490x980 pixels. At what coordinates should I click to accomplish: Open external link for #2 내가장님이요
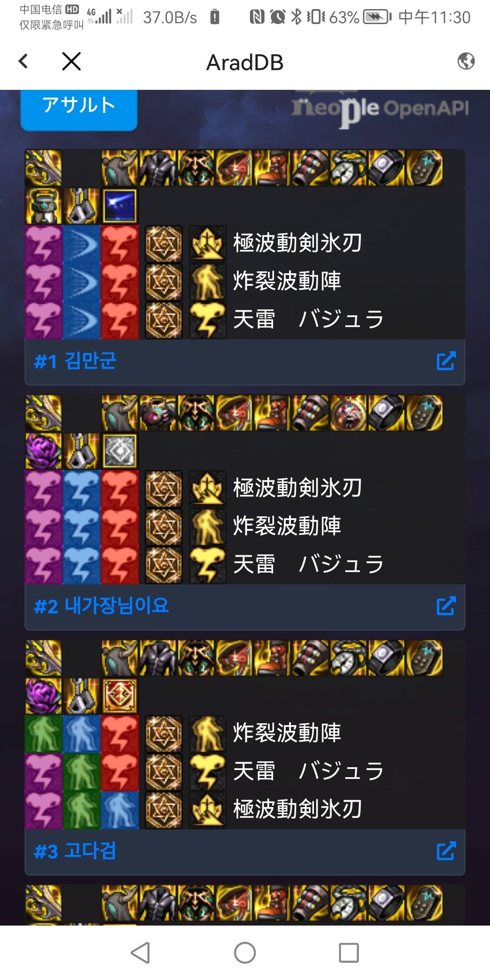446,606
